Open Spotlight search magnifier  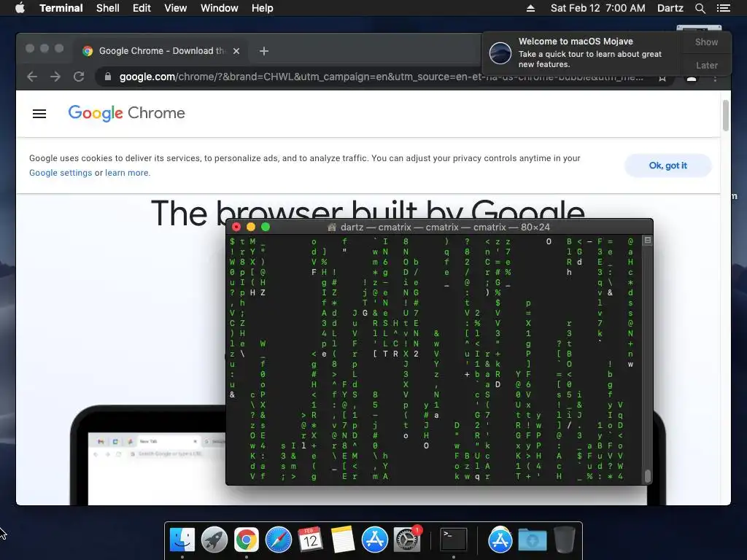pos(700,8)
